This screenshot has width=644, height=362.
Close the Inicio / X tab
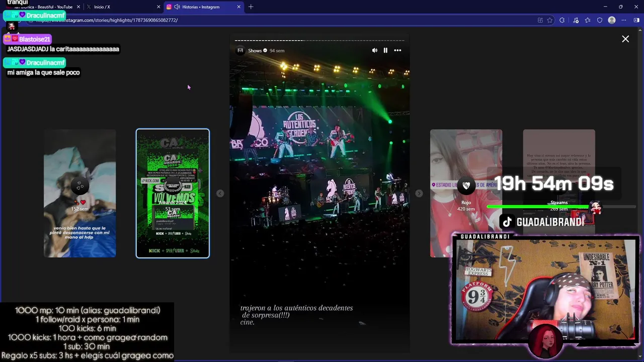[158, 7]
